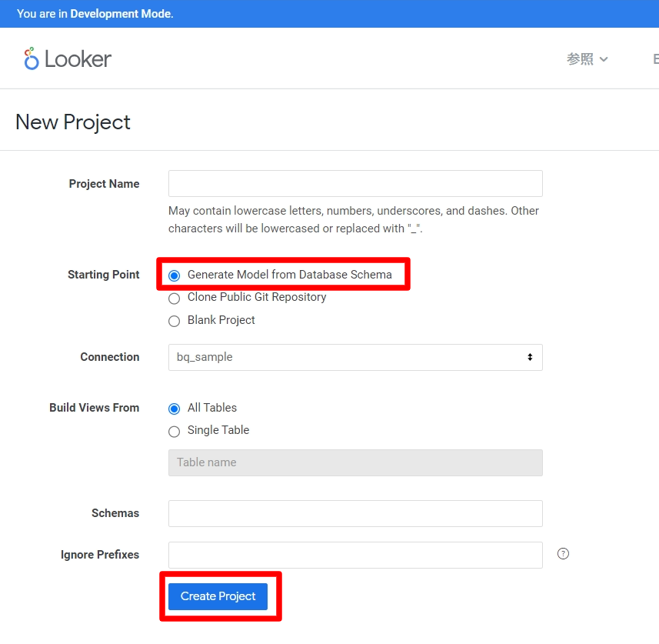
Task: Select the All Tables radio button
Action: click(175, 409)
